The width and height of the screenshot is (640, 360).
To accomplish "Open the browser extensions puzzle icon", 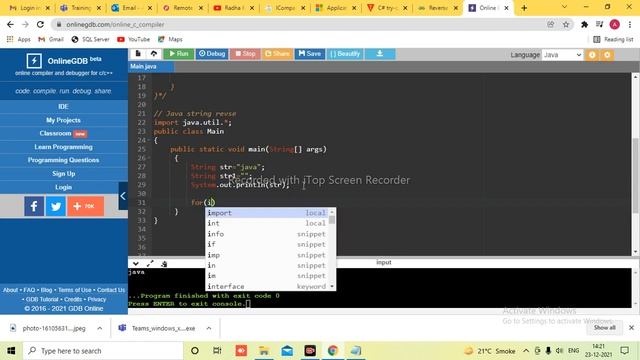I will click(x=584, y=24).
